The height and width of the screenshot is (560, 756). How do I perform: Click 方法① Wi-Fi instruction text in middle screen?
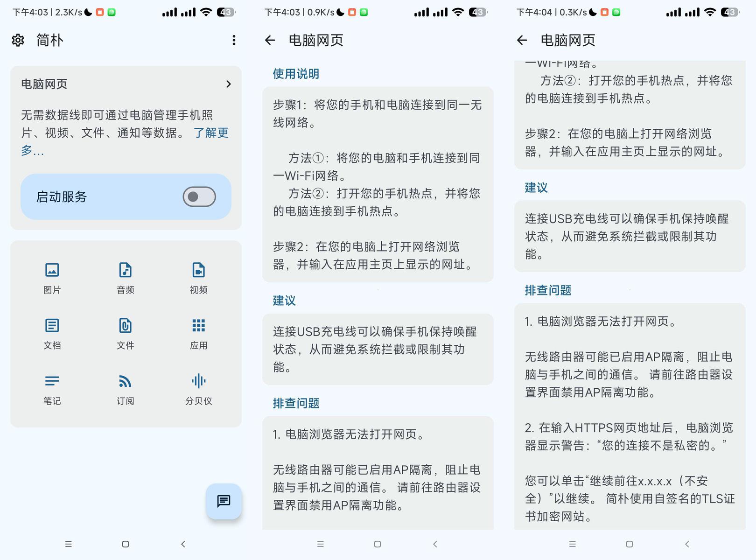click(x=378, y=167)
